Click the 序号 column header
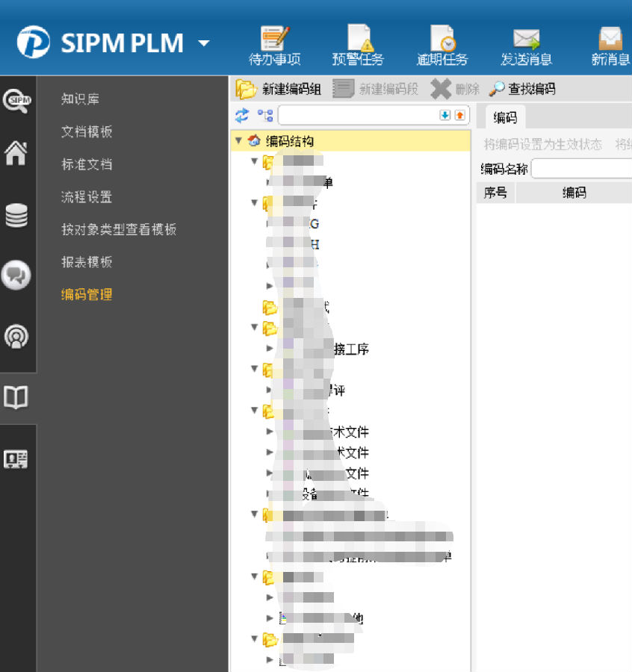Viewport: 632px width, 672px height. [495, 193]
